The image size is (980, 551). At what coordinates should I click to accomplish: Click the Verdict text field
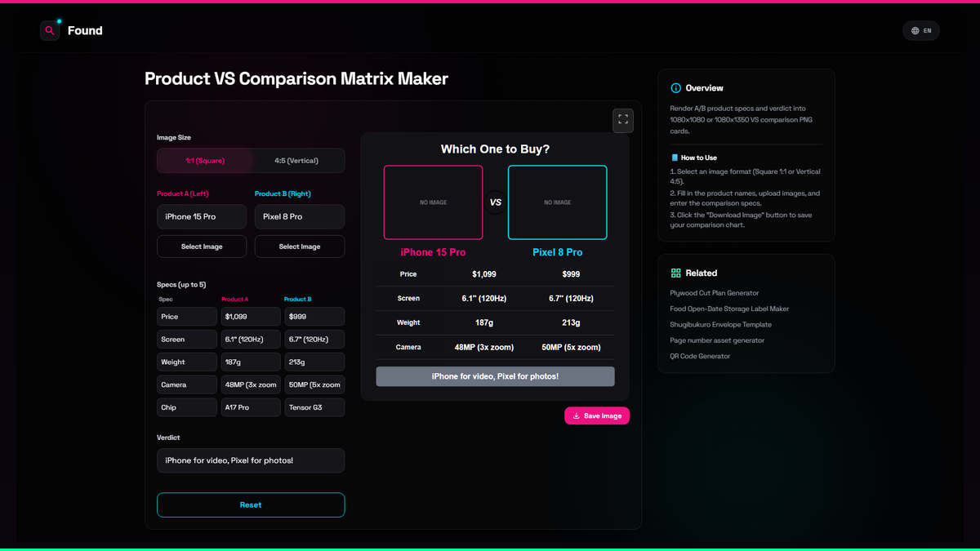tap(251, 460)
